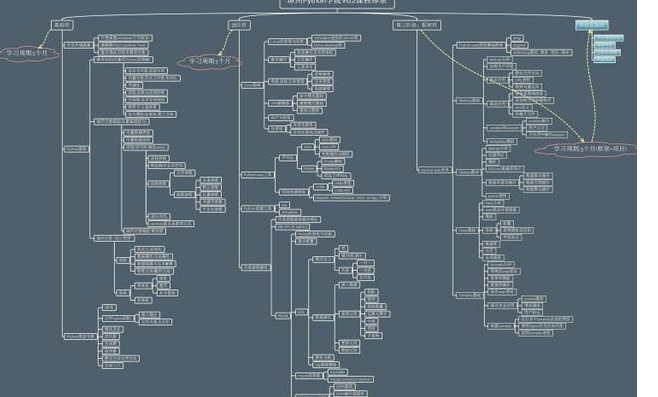658x397 pixels.
Task: Select the Flask基础 node in 框架班 branch
Action: point(467,230)
